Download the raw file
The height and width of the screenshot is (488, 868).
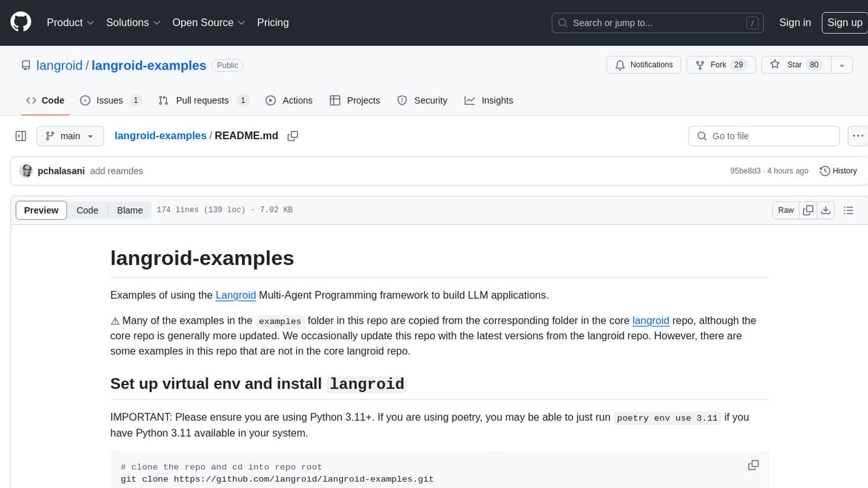pyautogui.click(x=825, y=210)
